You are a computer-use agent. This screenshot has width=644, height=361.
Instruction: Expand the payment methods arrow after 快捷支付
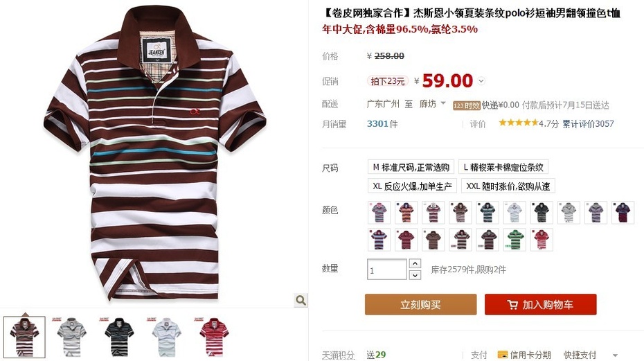coord(615,355)
